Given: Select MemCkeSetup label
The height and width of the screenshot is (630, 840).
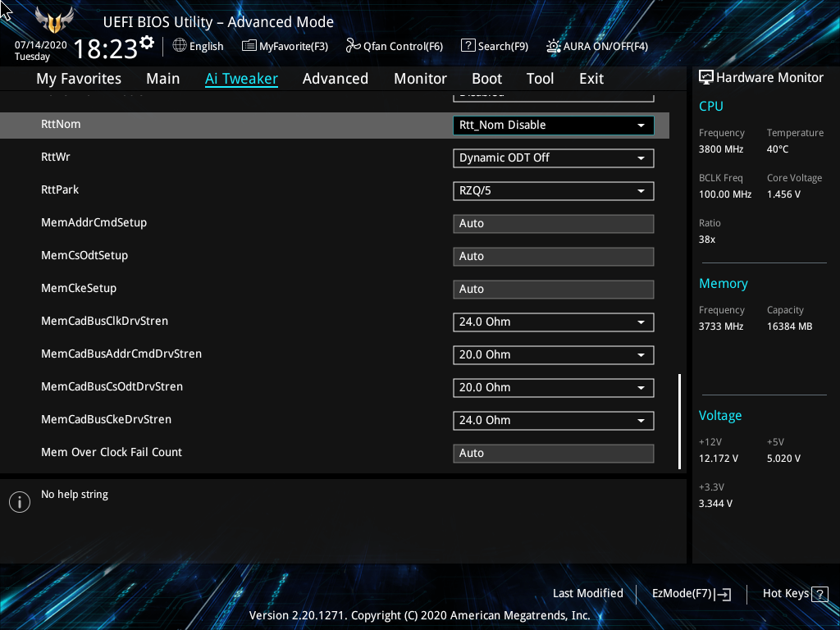Looking at the screenshot, I should pos(78,288).
